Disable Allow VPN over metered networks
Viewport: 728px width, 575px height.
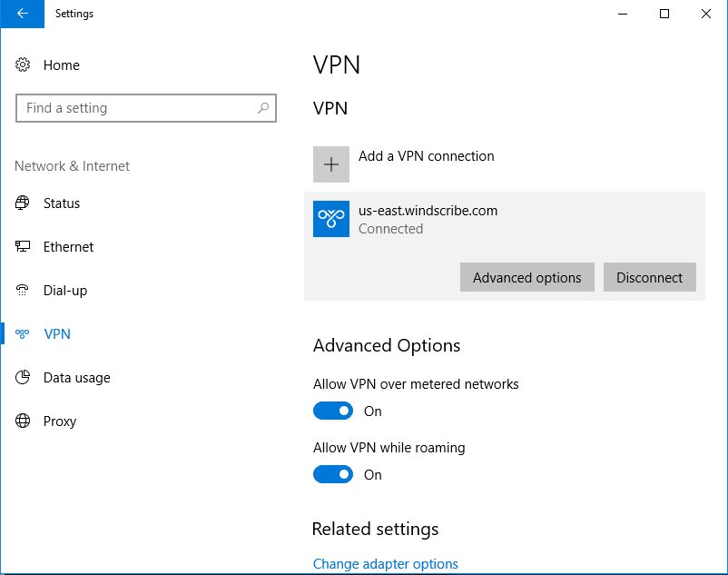pyautogui.click(x=333, y=411)
